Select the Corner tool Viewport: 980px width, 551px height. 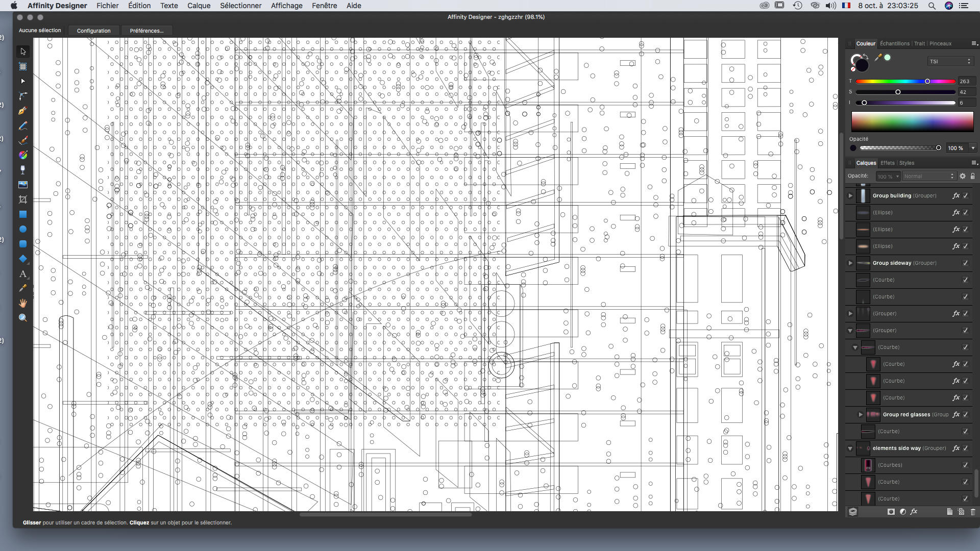click(23, 96)
